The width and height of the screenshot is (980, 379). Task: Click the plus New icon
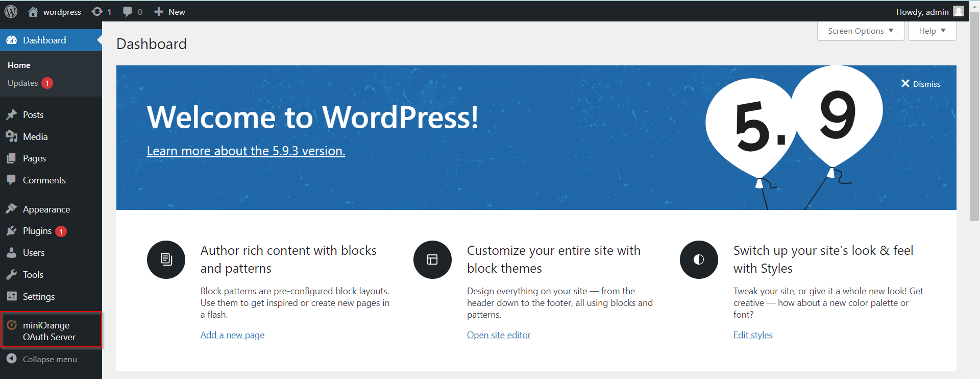pos(159,11)
